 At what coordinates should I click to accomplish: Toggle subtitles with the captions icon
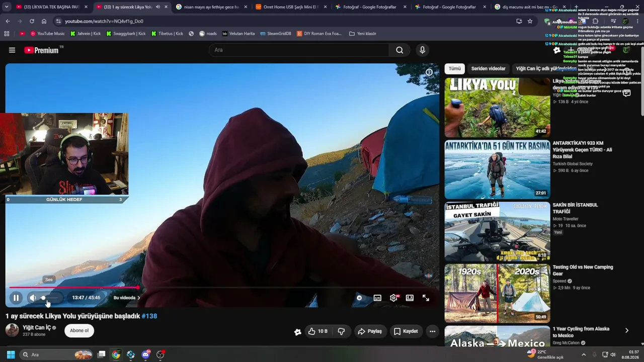point(377,298)
